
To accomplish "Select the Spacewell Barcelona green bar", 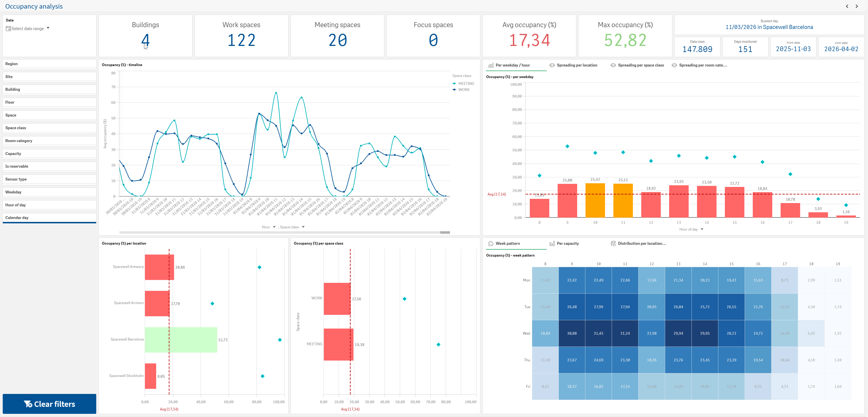I will (181, 340).
